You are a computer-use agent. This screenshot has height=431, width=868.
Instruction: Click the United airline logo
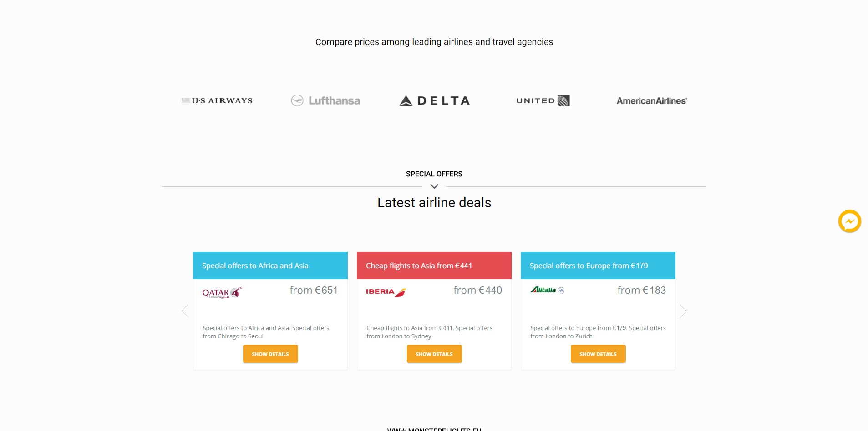click(543, 100)
